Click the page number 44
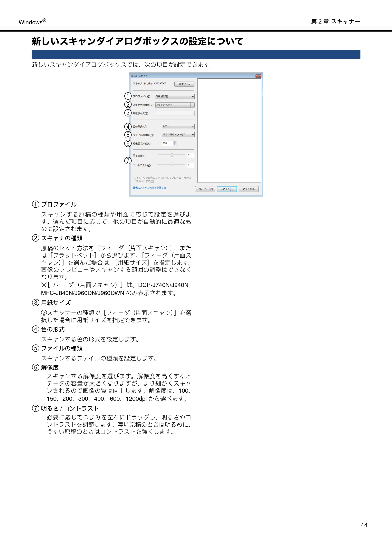392x555 pixels. click(x=364, y=525)
